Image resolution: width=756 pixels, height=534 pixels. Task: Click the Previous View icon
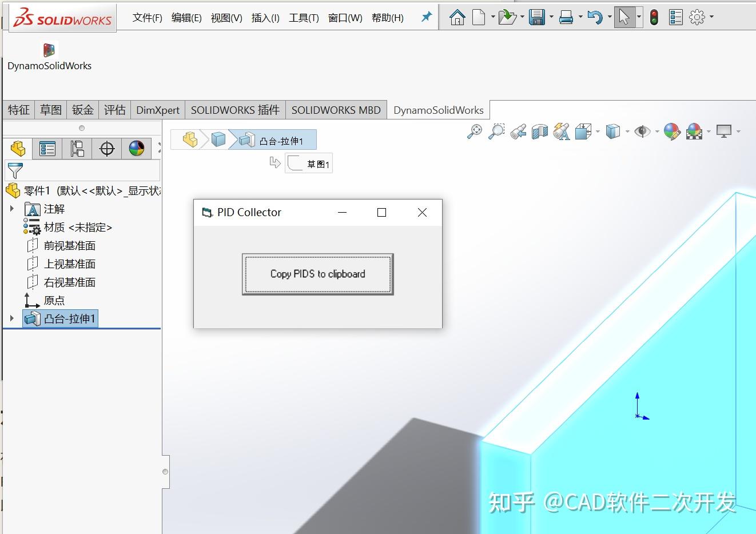point(517,131)
